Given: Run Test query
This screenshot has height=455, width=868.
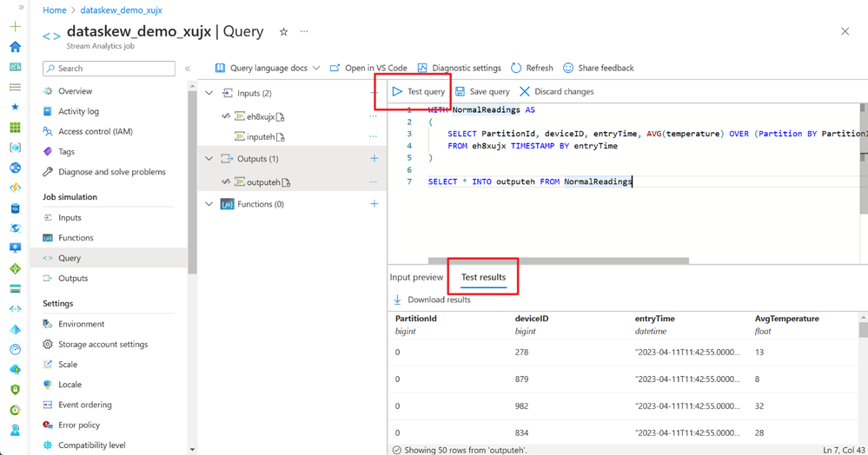Looking at the screenshot, I should [419, 91].
